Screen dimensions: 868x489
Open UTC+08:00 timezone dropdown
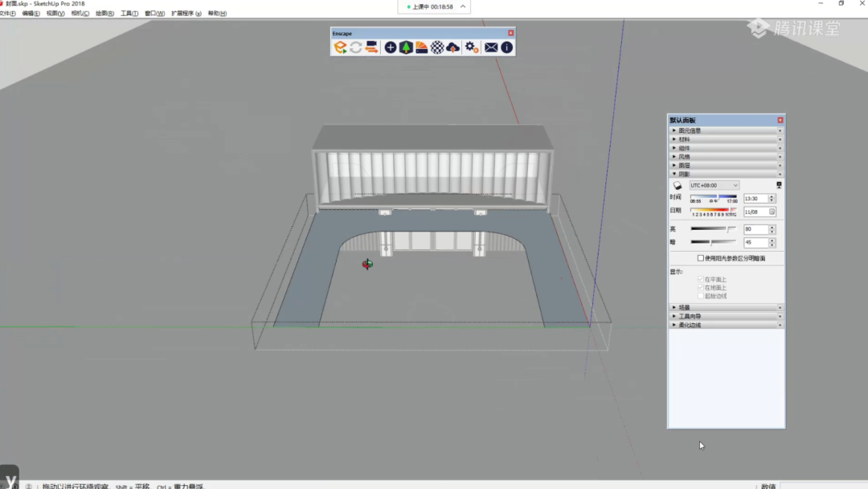pyautogui.click(x=714, y=186)
